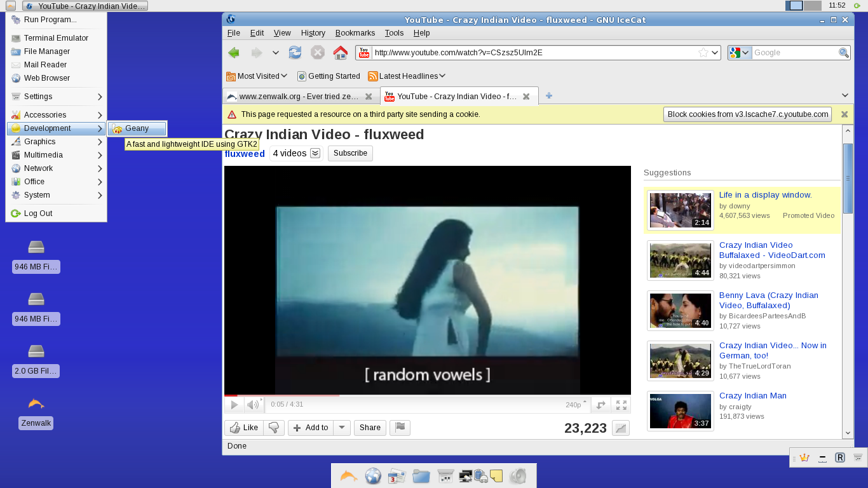
Task: Select the fullscreen icon on the video player
Action: pyautogui.click(x=621, y=405)
